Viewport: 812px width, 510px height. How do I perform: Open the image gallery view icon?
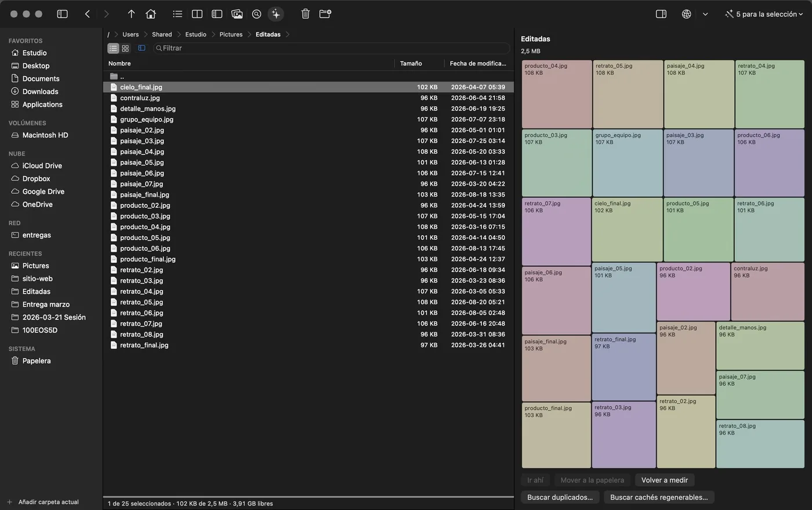pos(237,14)
